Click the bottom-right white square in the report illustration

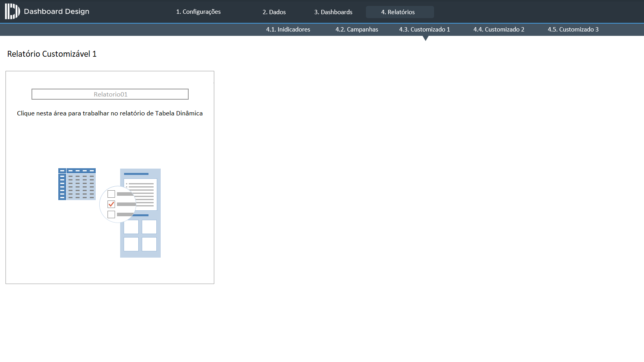tap(149, 244)
